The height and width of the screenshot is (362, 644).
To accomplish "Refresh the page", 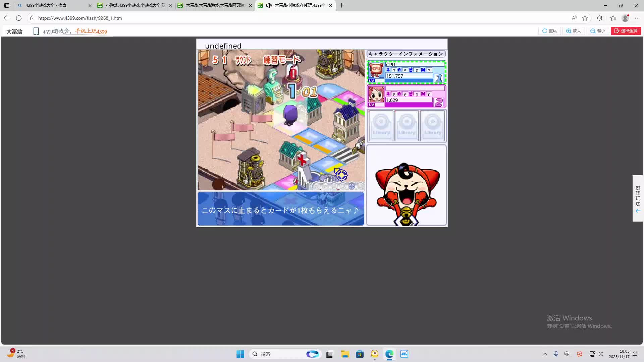I will [19, 18].
